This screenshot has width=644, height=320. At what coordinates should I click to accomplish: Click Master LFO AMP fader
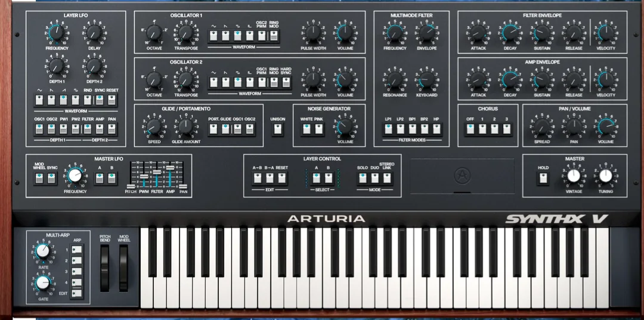pyautogui.click(x=170, y=167)
